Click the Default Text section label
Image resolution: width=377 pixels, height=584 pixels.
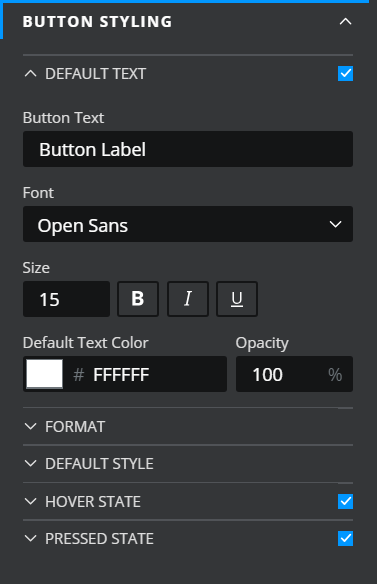95,74
